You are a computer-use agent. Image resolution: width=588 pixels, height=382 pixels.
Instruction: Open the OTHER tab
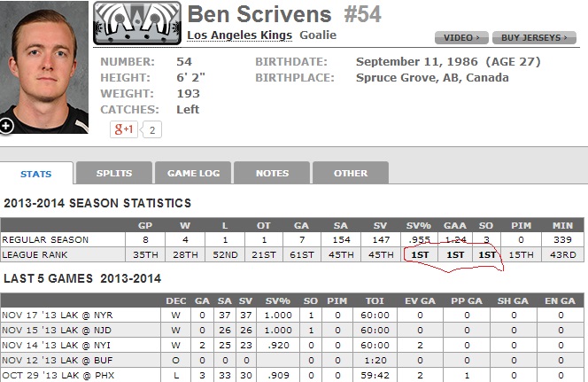coord(351,173)
